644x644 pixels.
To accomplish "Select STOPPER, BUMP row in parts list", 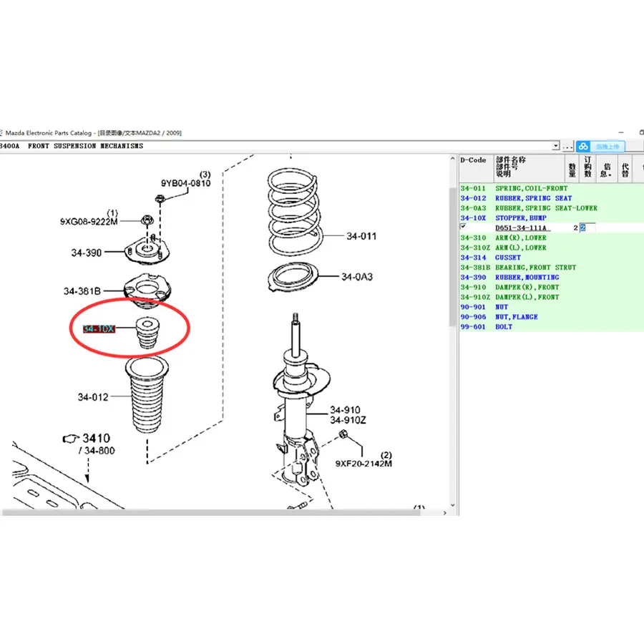I will (551, 218).
